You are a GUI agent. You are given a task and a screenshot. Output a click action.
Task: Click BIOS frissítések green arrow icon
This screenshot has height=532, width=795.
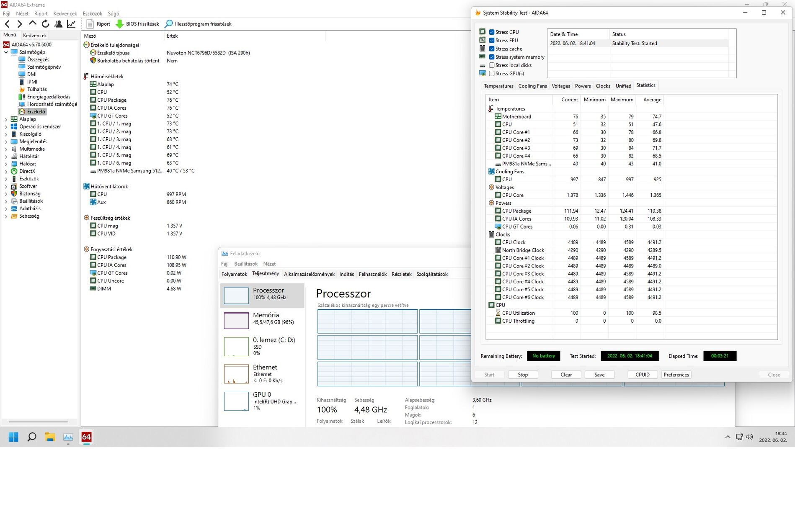coord(120,24)
